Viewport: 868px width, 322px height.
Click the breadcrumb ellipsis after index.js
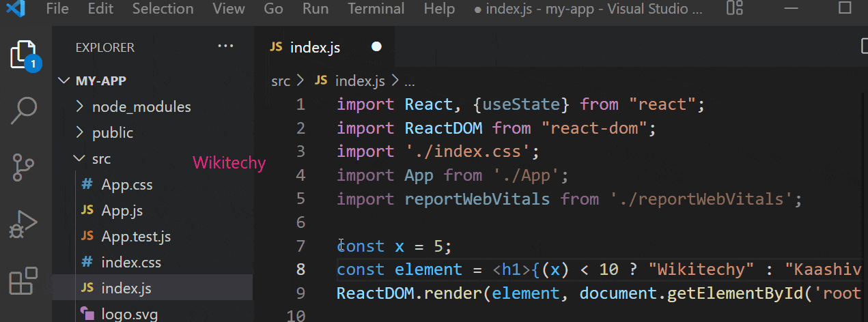410,81
